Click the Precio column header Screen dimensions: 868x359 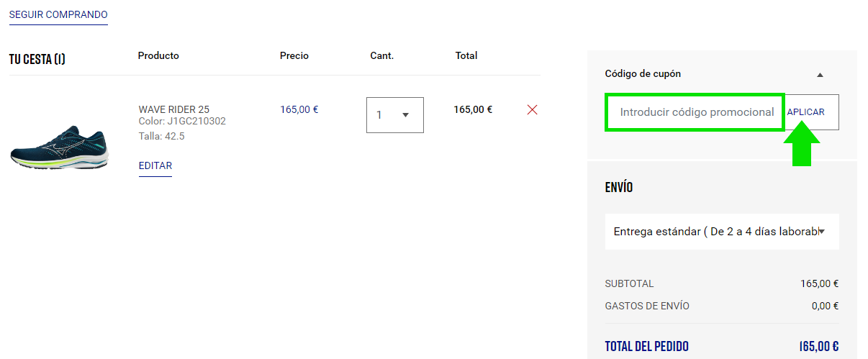(294, 55)
